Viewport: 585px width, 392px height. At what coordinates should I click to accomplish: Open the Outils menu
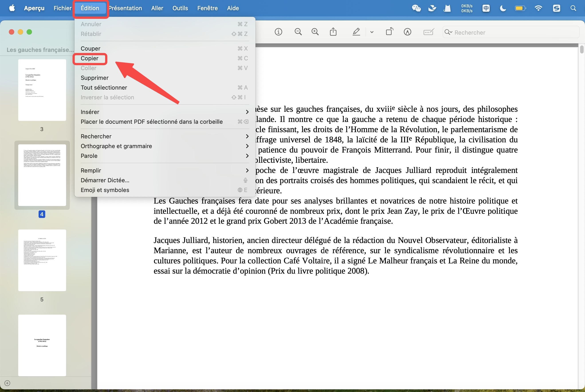coord(180,8)
